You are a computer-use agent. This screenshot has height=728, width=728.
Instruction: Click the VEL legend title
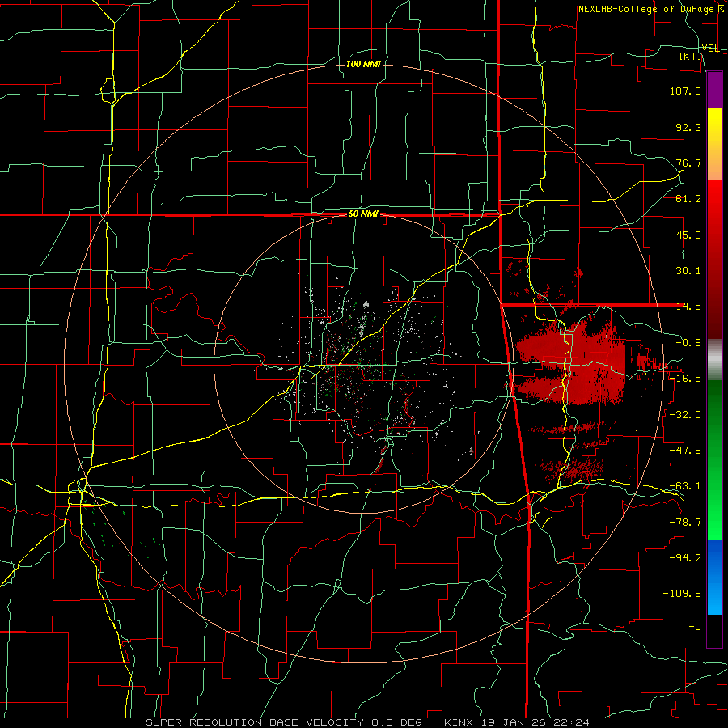point(710,49)
